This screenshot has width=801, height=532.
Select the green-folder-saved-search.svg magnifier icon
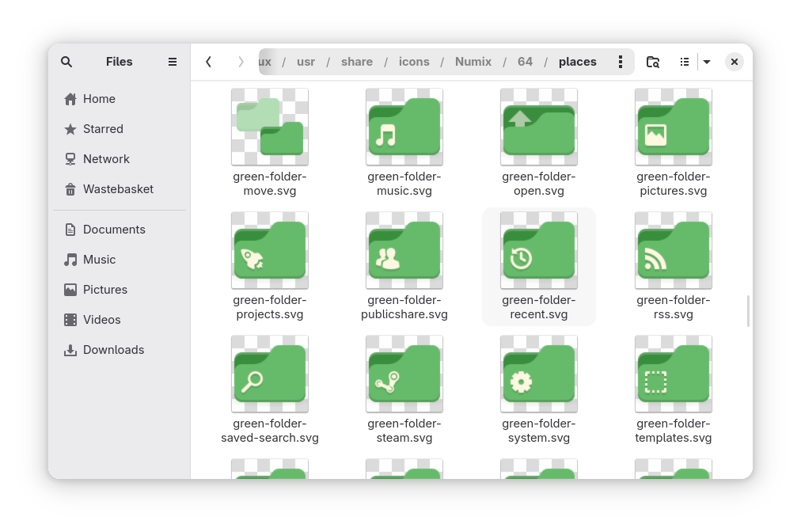[x=270, y=374]
